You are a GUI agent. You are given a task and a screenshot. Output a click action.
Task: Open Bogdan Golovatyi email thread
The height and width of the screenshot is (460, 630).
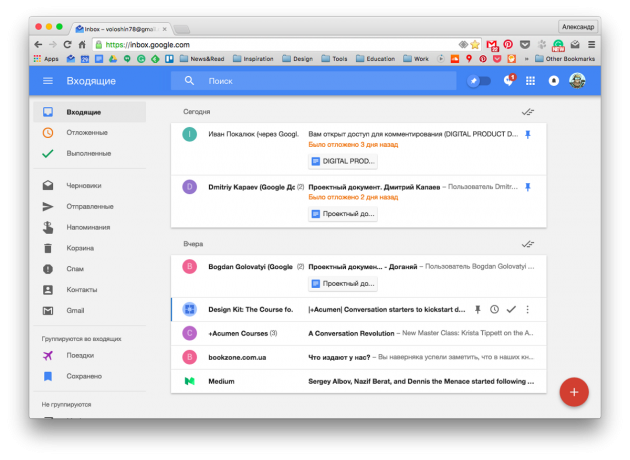tap(358, 276)
